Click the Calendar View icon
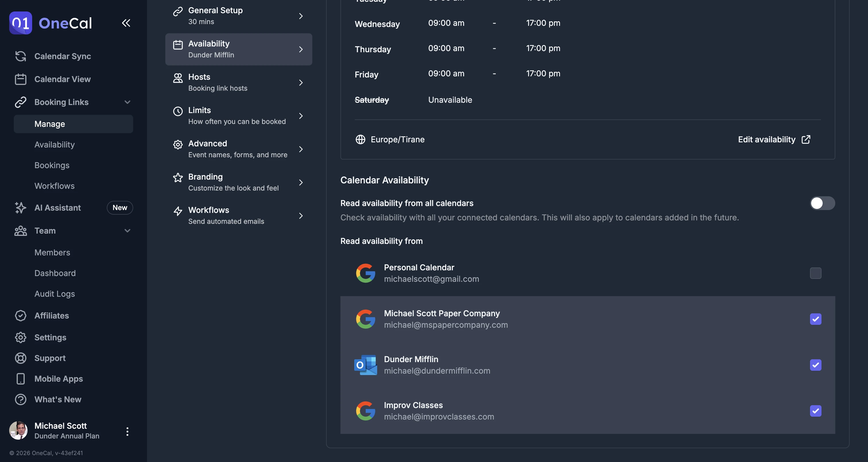This screenshot has height=462, width=868. tap(21, 79)
